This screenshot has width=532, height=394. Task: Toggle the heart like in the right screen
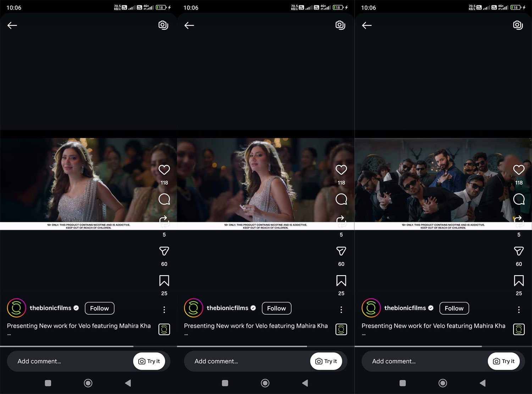(x=519, y=170)
